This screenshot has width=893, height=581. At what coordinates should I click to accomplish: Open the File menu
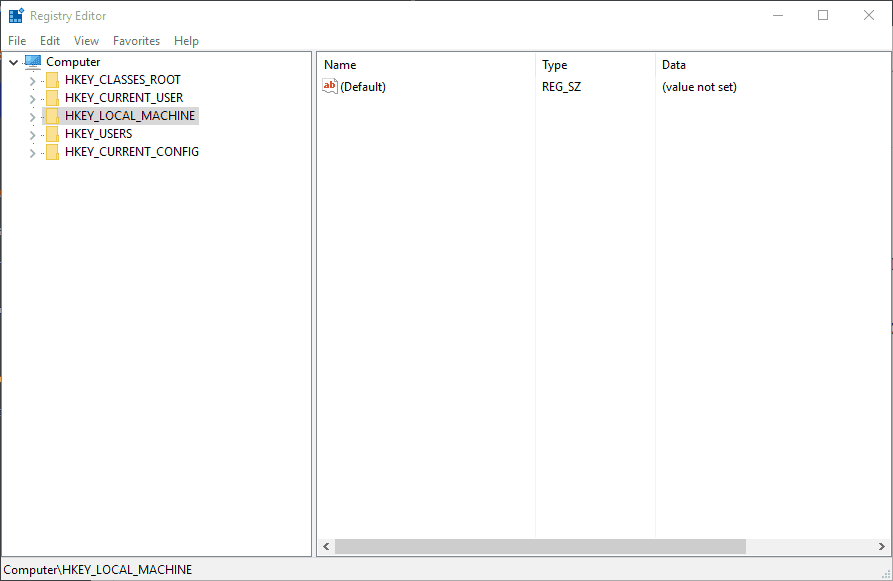pyautogui.click(x=17, y=41)
